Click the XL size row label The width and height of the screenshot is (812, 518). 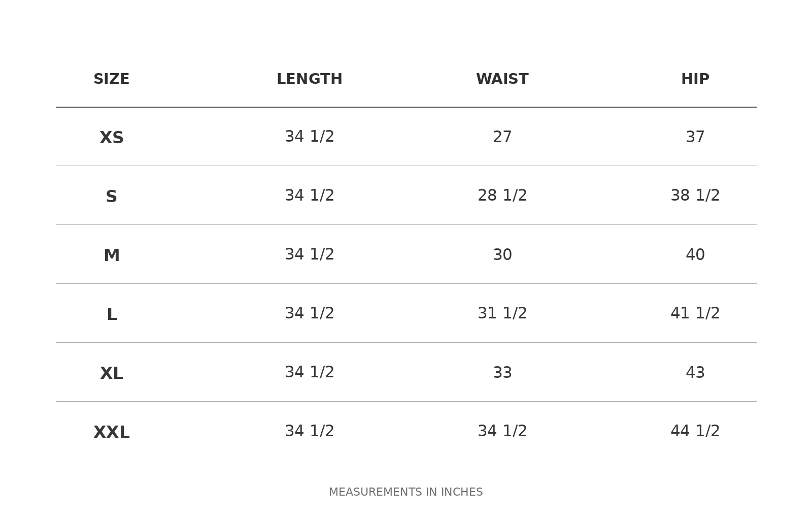(x=112, y=373)
